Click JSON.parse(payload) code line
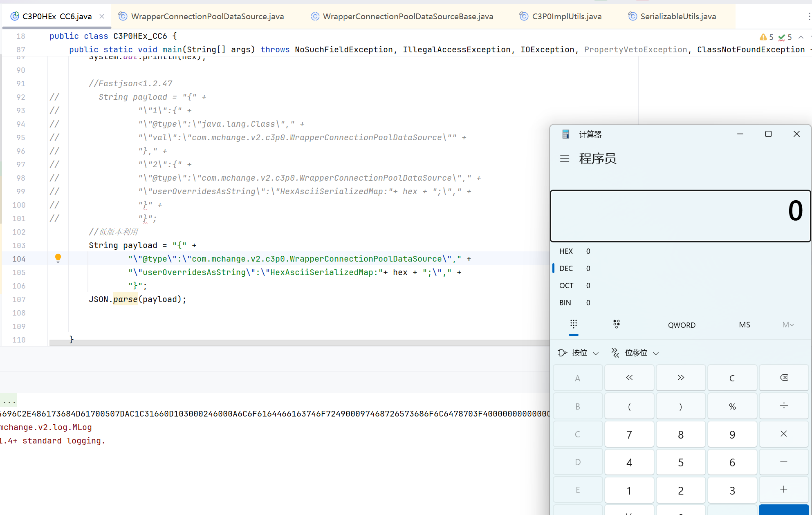Image resolution: width=812 pixels, height=515 pixels. (x=137, y=299)
